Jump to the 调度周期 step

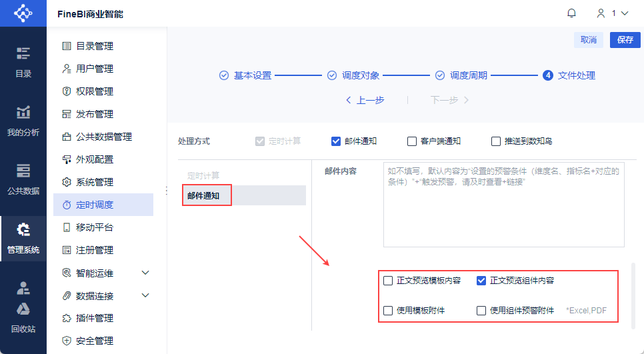coord(468,75)
